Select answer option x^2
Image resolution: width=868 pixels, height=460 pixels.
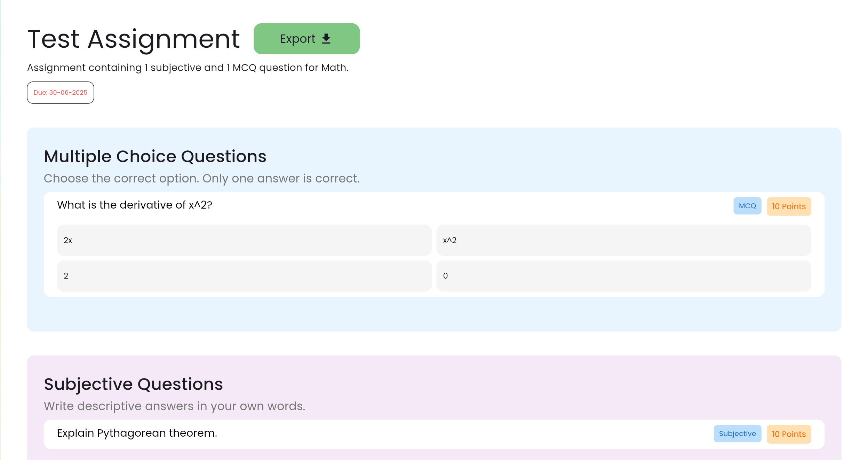click(623, 240)
